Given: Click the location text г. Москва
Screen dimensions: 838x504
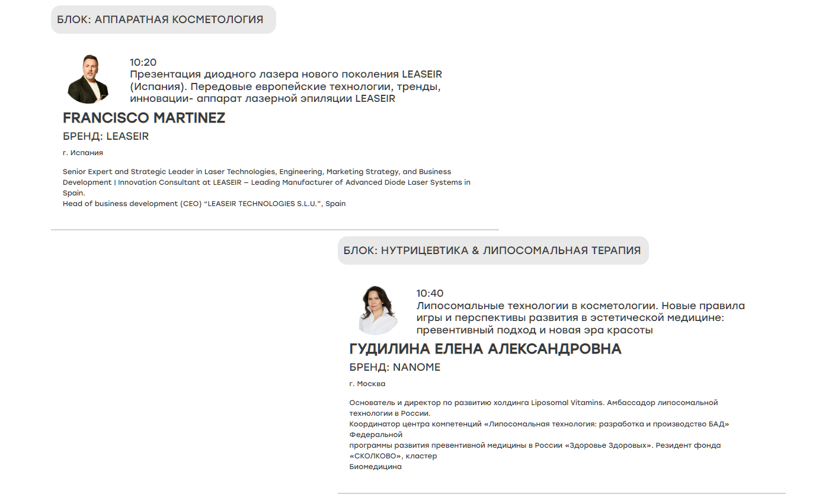Looking at the screenshot, I should coord(367,384).
